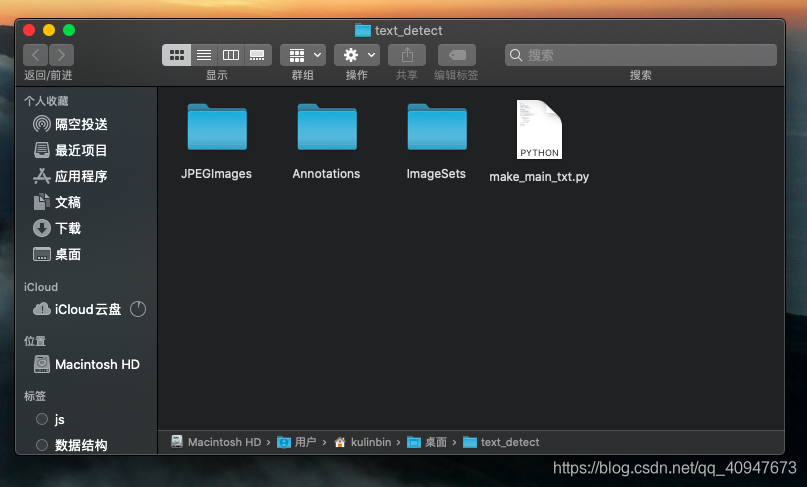The image size is (807, 487).
Task: Minimize the window with yellow button
Action: pyautogui.click(x=49, y=30)
